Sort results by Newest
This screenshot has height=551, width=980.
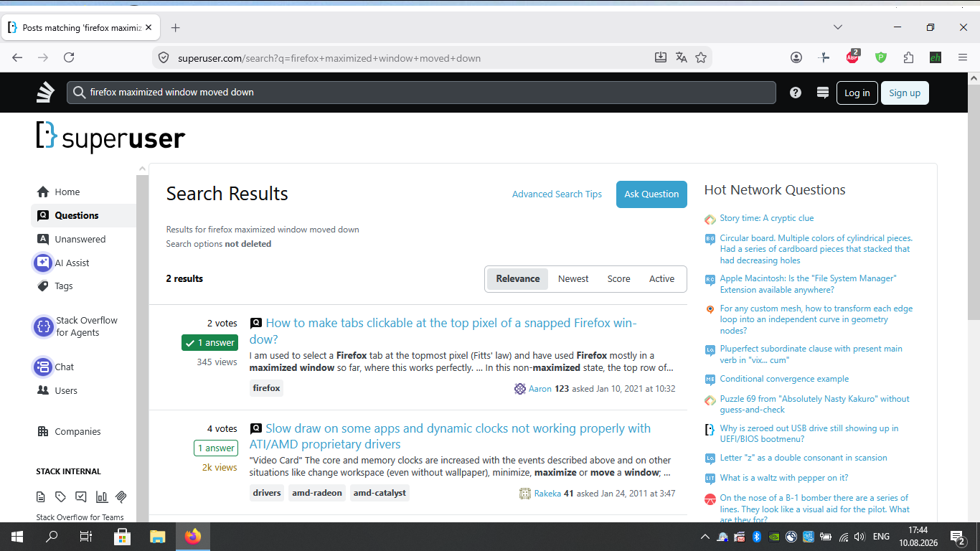[x=573, y=279]
